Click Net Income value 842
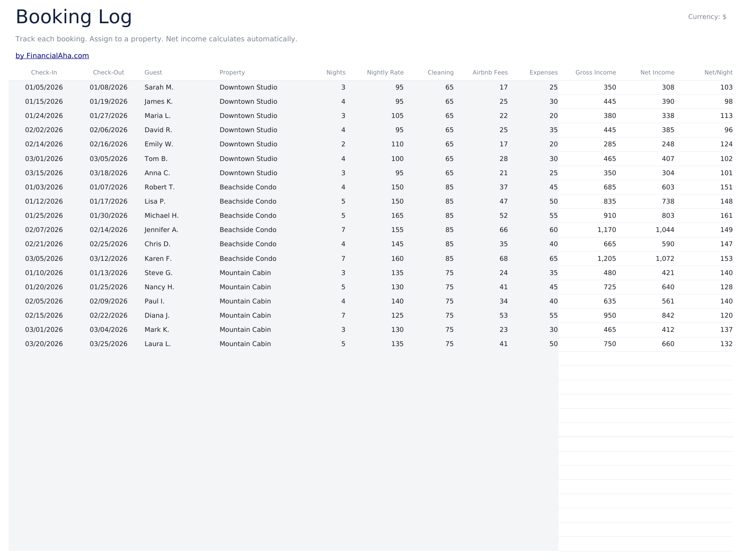 coord(668,316)
